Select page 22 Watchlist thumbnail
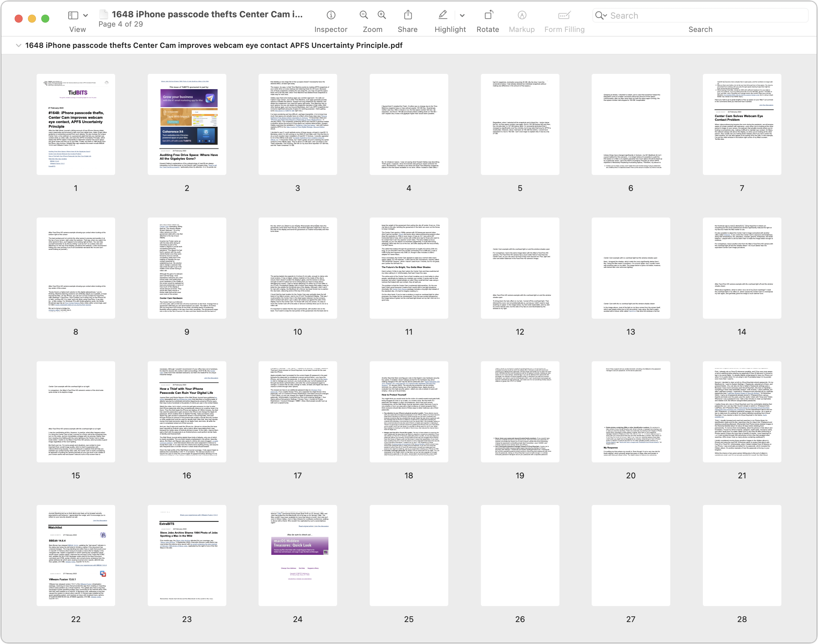Screen dimensions: 818x644 coord(76,556)
